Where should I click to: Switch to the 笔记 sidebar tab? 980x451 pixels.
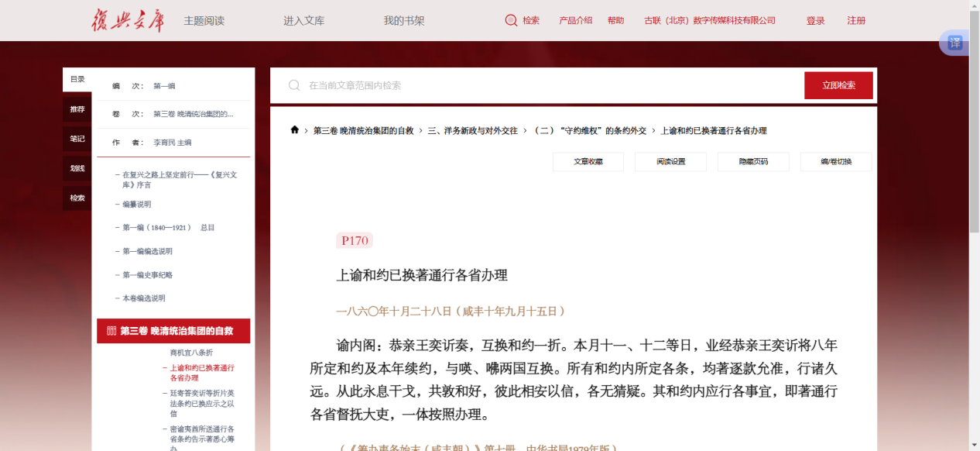point(77,139)
